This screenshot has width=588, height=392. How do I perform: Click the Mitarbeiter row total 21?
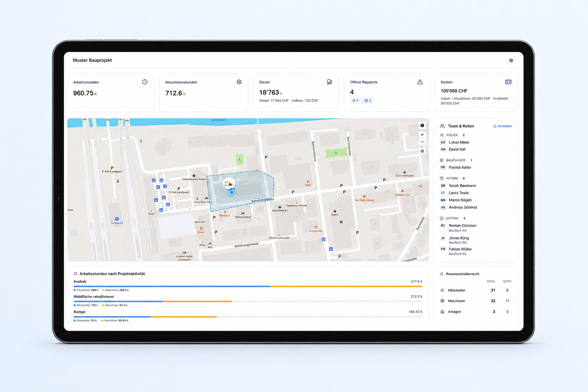tap(493, 290)
